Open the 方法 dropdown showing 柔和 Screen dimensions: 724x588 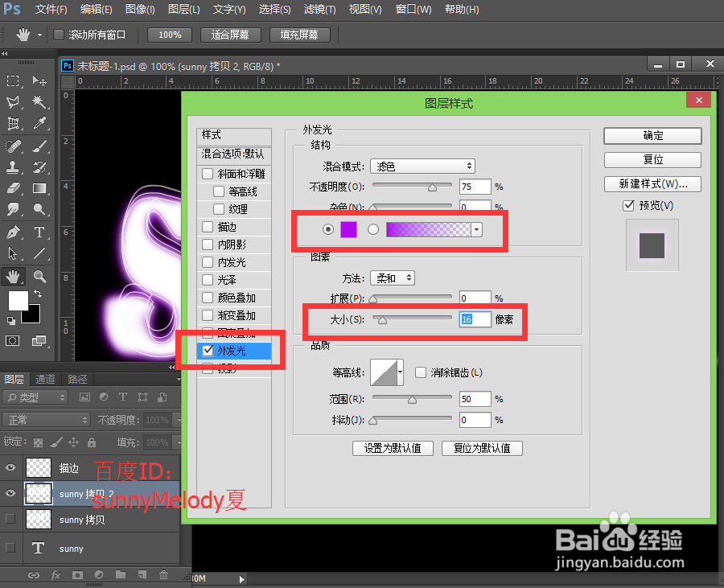click(x=392, y=278)
